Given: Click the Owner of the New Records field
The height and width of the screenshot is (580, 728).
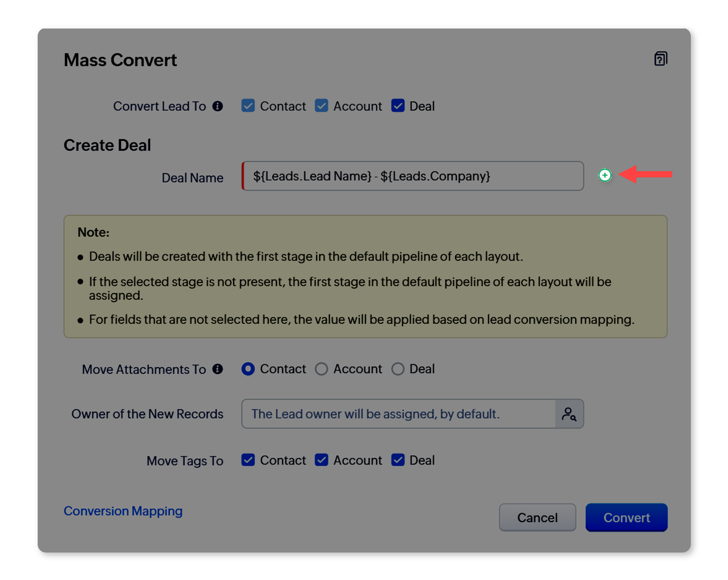Looking at the screenshot, I should pyautogui.click(x=398, y=414).
